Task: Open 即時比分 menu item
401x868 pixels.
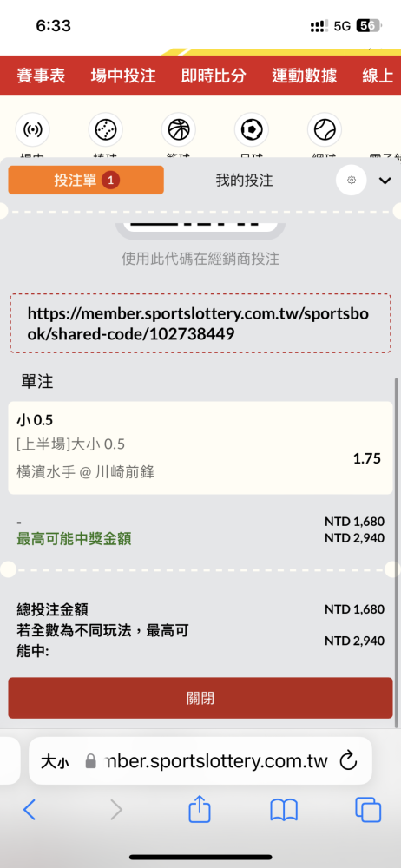Action: [x=214, y=76]
